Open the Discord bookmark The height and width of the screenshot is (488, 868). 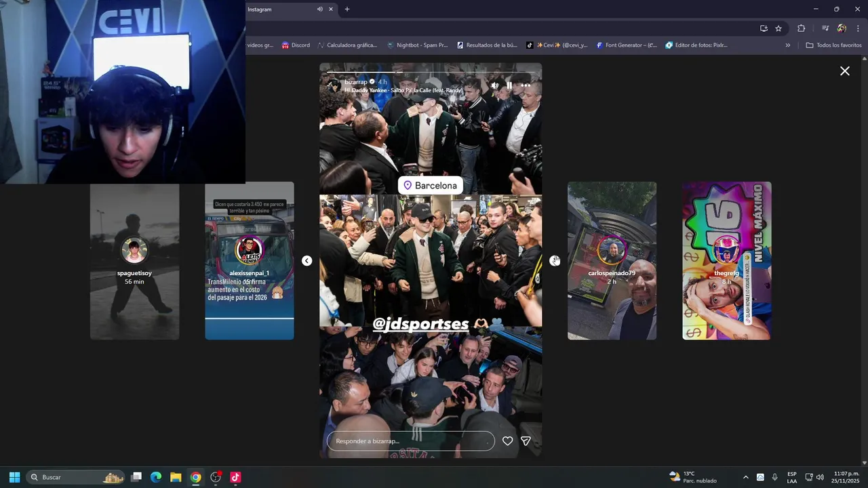click(x=296, y=45)
